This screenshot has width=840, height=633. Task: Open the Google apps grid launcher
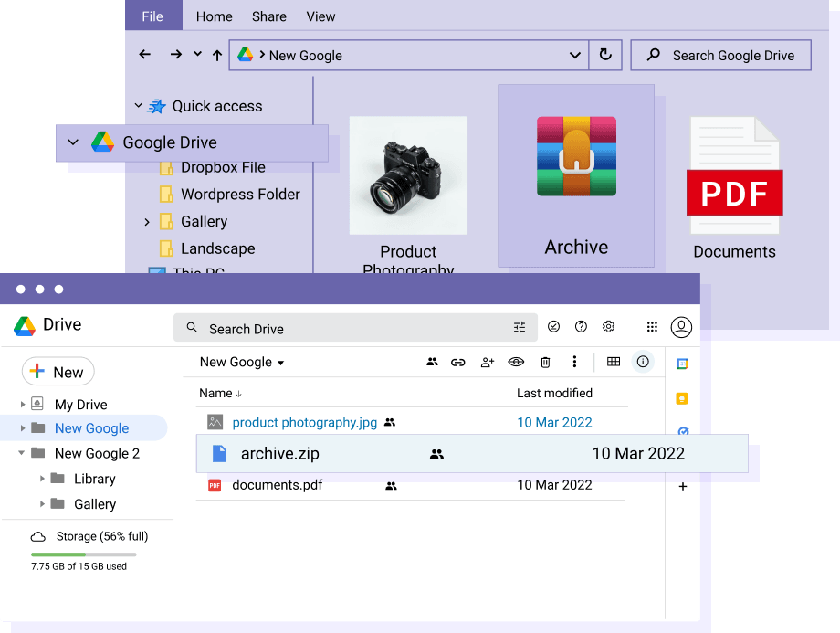(x=652, y=327)
